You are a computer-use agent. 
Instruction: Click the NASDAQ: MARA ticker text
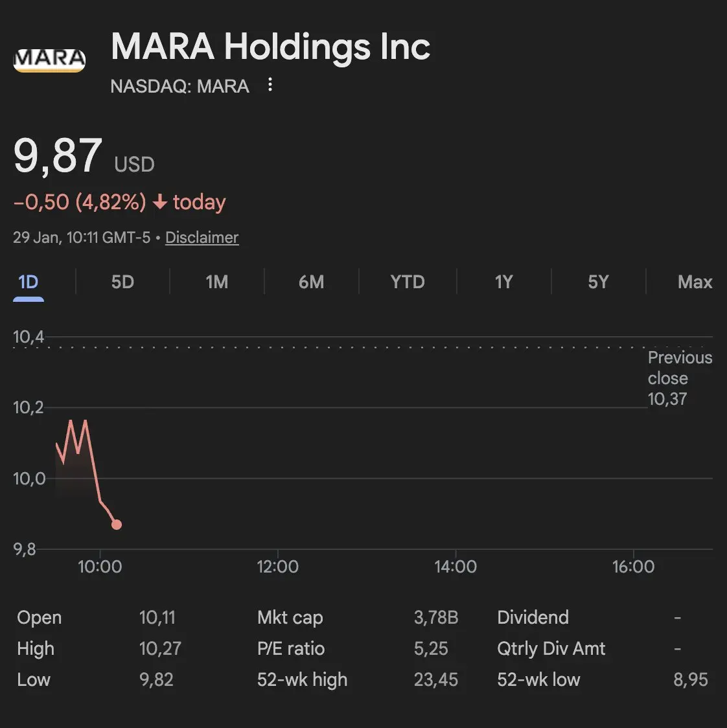coord(179,86)
